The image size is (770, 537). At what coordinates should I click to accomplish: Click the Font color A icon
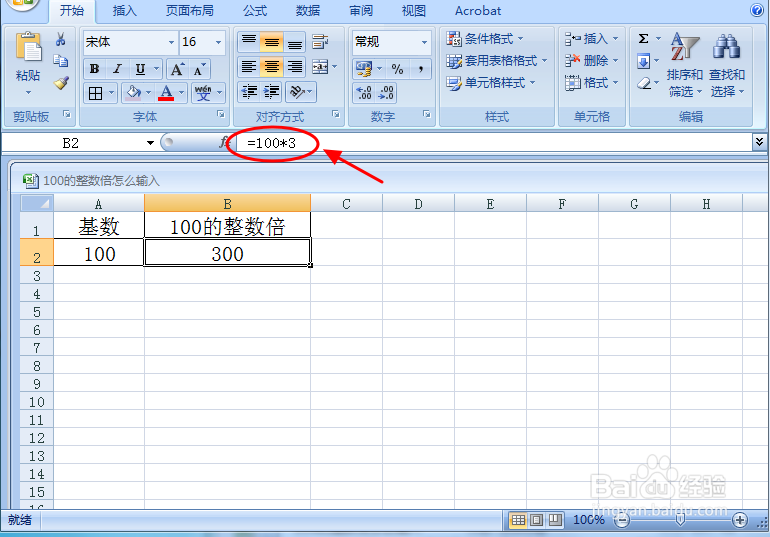coord(166,92)
